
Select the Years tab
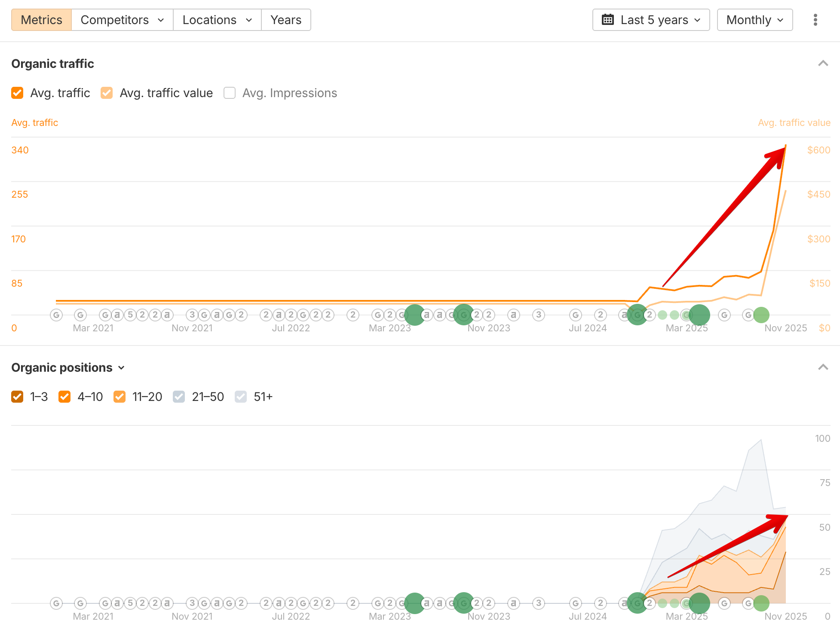286,20
